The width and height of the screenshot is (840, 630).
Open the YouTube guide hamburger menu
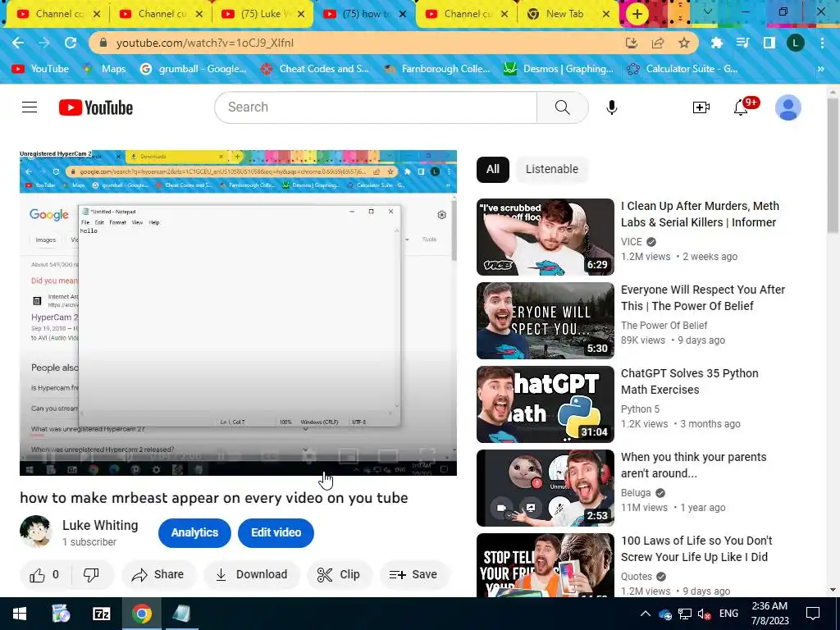point(30,107)
